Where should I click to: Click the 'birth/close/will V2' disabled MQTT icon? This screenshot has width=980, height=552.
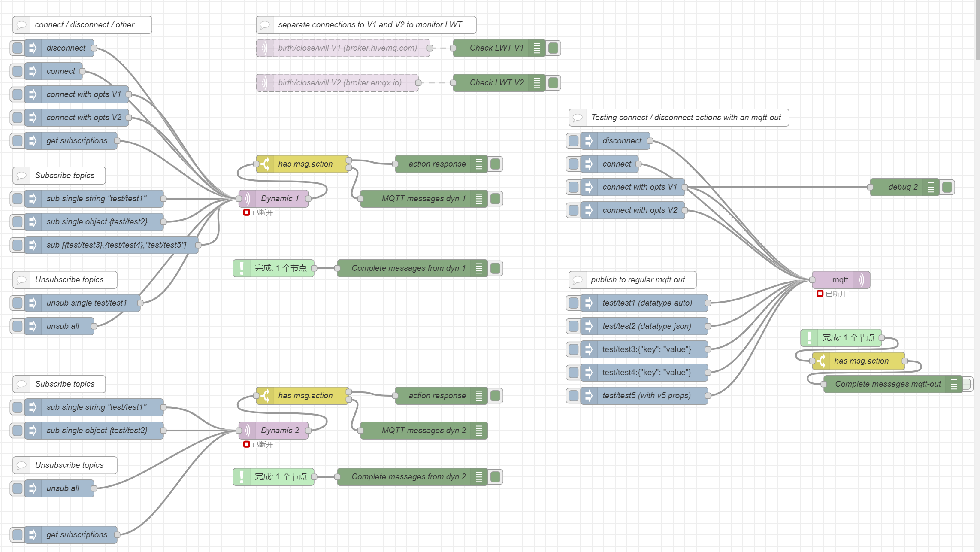coord(265,83)
